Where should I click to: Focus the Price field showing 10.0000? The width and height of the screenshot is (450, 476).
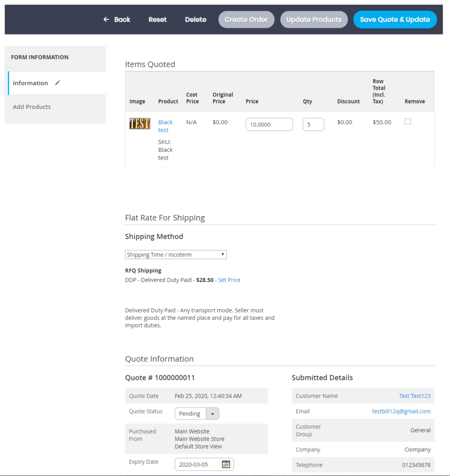pyautogui.click(x=269, y=125)
